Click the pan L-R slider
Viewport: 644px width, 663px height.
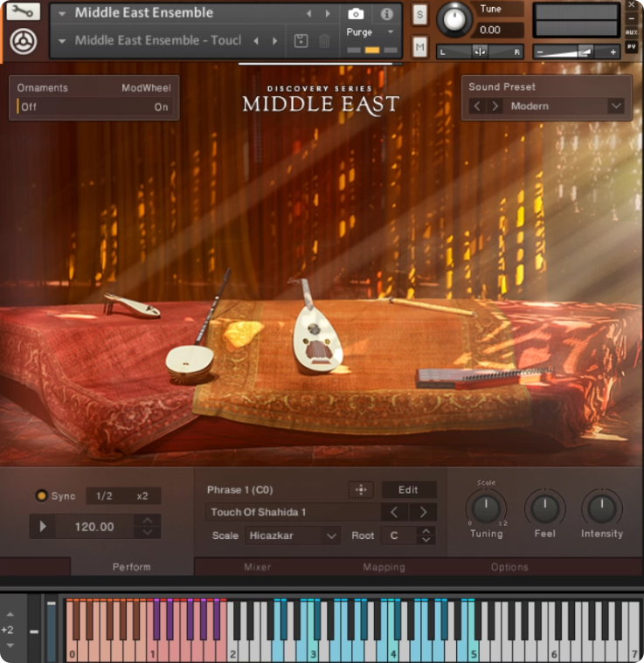point(480,52)
